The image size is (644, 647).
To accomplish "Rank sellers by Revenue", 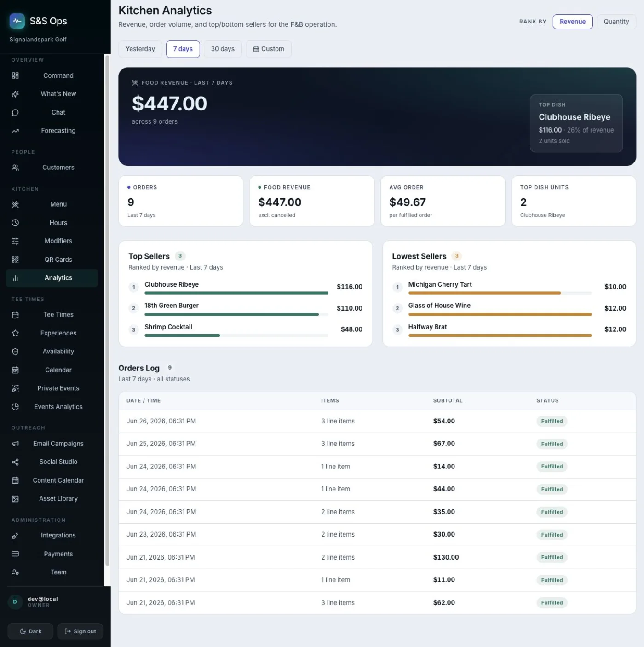I will coord(572,22).
